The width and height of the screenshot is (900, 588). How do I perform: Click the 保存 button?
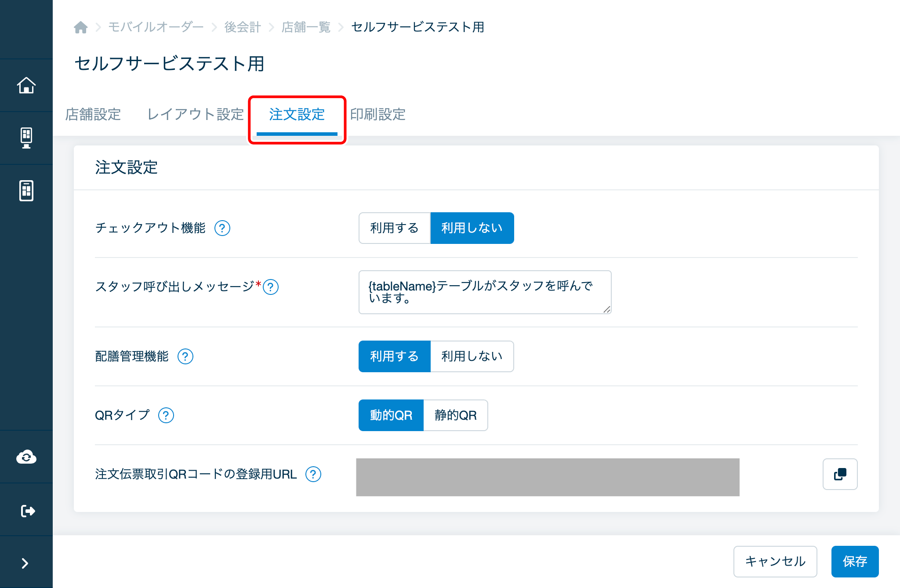point(854,561)
